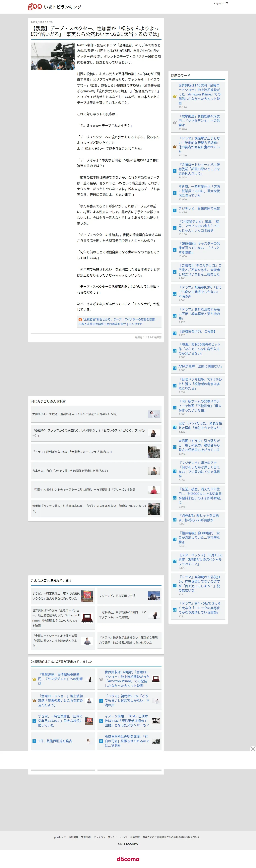Click rank 6 badge beside フジテレビ topic
This screenshot has width=256, height=868.
tap(175, 211)
